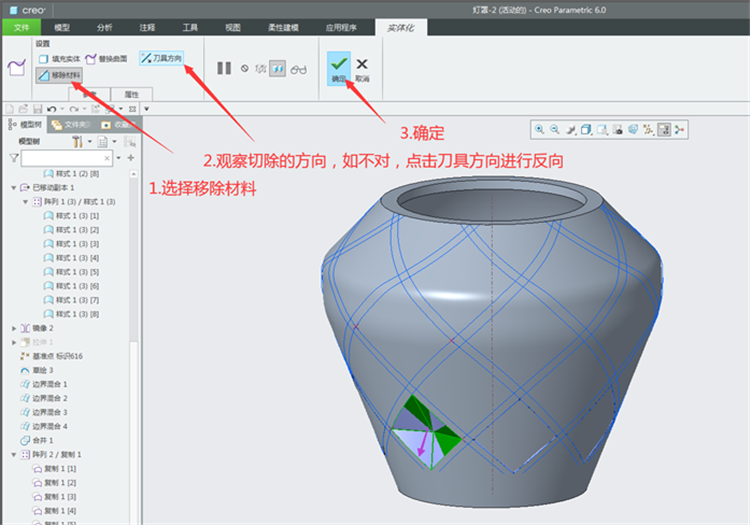Click the New file icon in quick toolbar

pos(10,109)
